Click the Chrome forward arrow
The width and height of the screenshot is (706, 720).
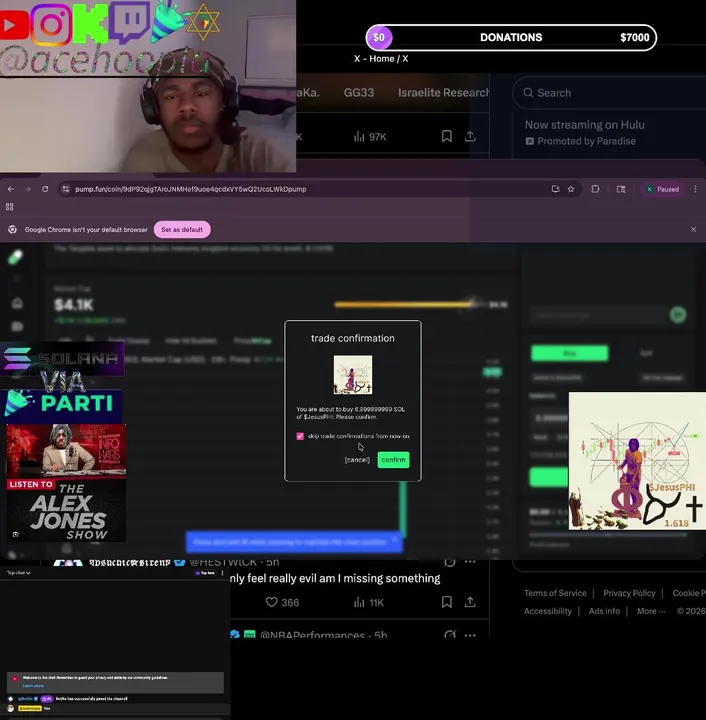[28, 189]
